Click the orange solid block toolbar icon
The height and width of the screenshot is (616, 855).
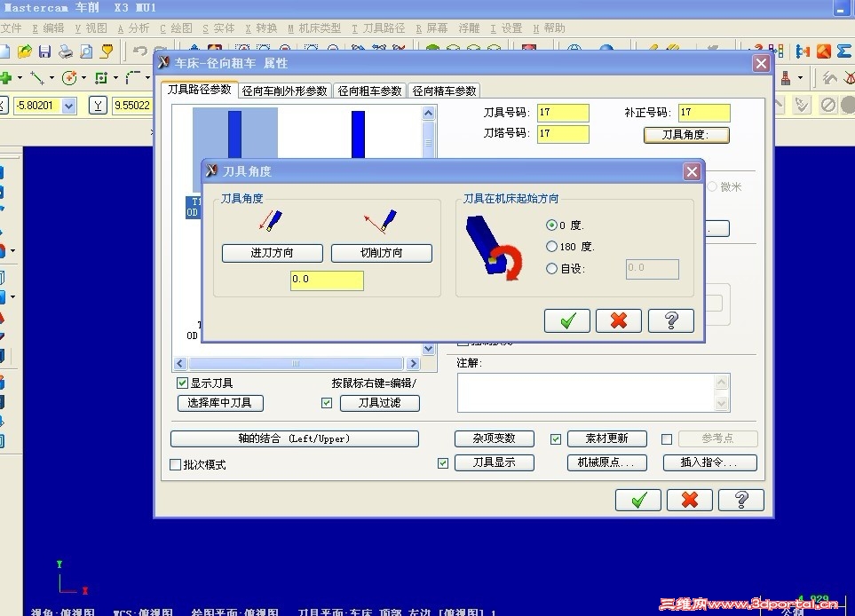click(x=823, y=51)
